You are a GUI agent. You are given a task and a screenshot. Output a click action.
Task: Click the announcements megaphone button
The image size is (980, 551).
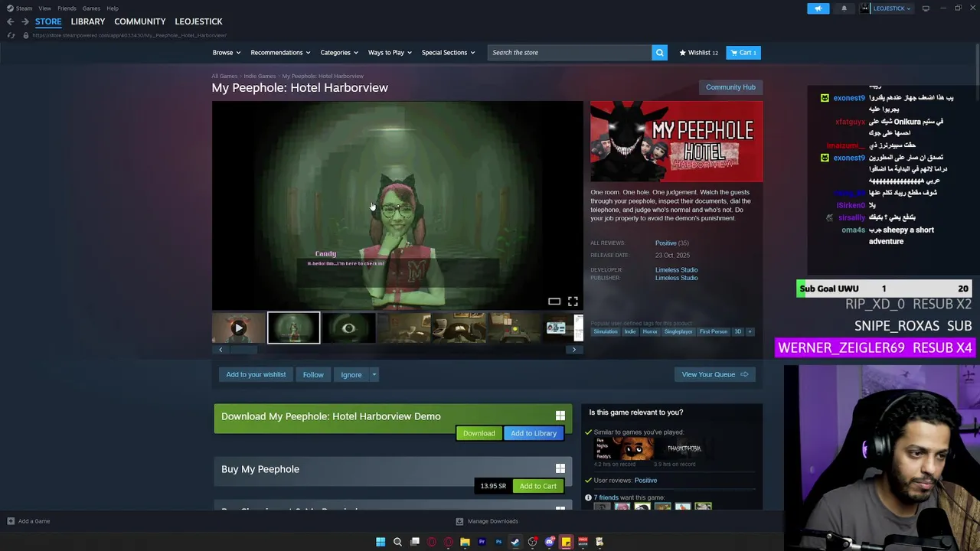[818, 8]
